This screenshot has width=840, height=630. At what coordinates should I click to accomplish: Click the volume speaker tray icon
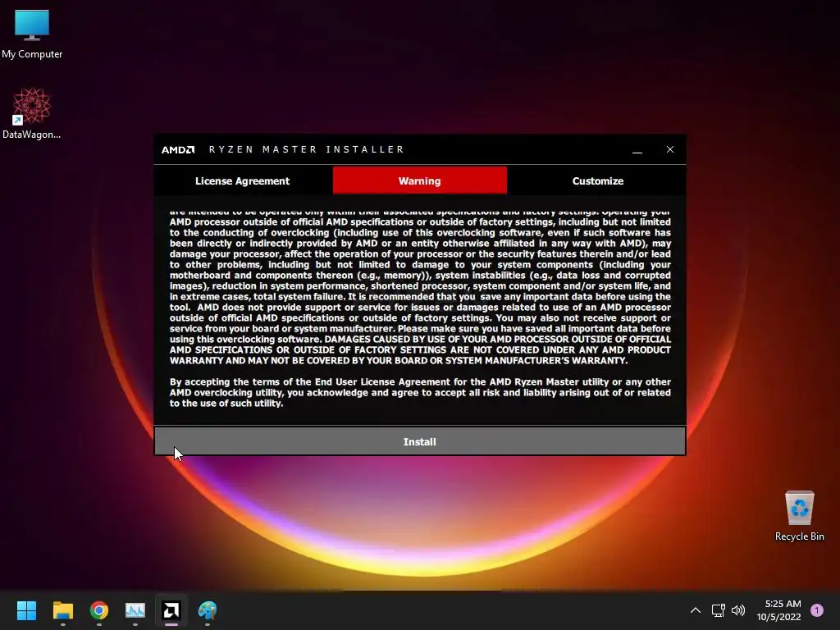click(x=738, y=610)
